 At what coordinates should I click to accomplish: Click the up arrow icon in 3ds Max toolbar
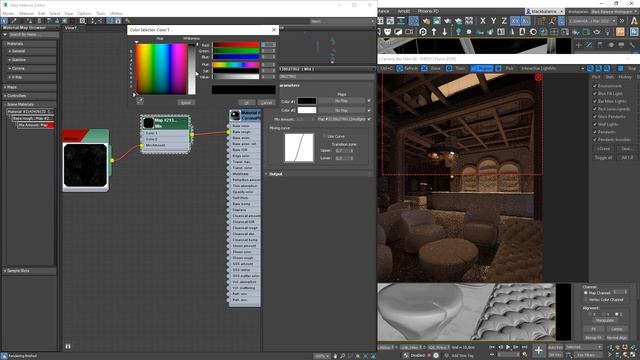click(434, 31)
